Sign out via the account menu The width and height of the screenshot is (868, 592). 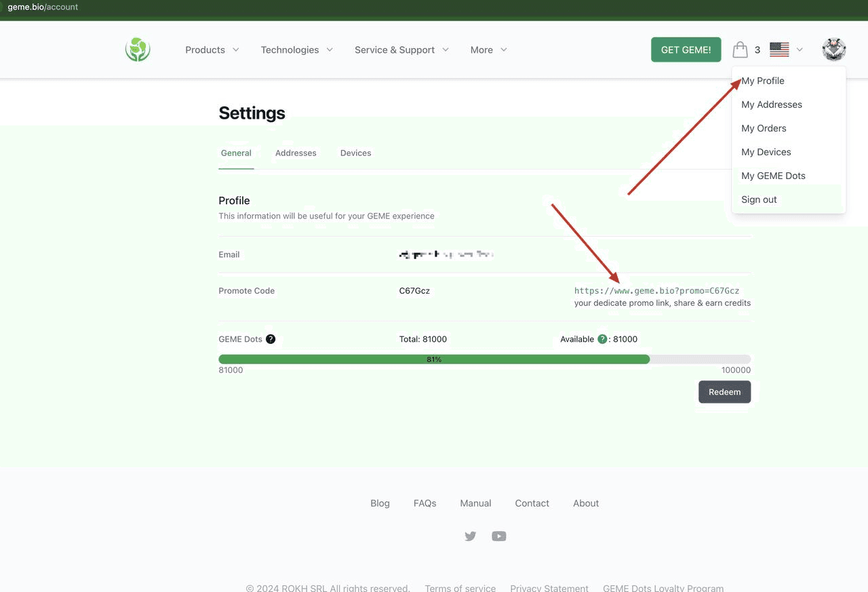pos(758,199)
